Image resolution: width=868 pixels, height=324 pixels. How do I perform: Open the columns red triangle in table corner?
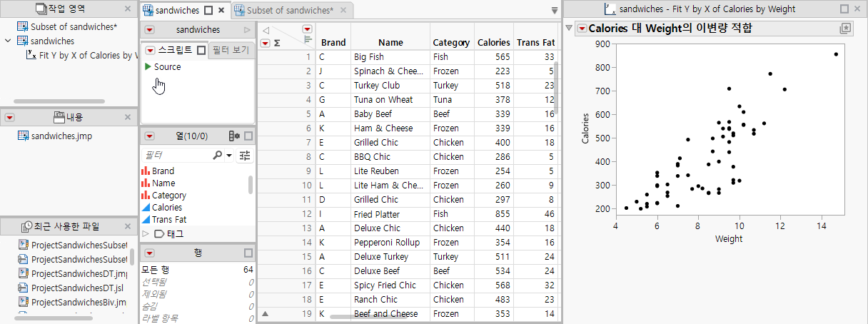[308, 29]
